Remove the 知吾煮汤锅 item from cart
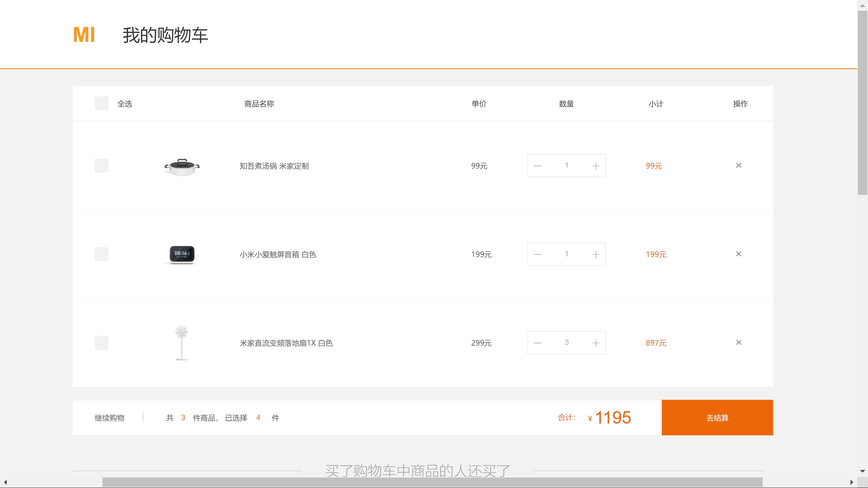Screen dimensions: 868x488 pos(738,166)
